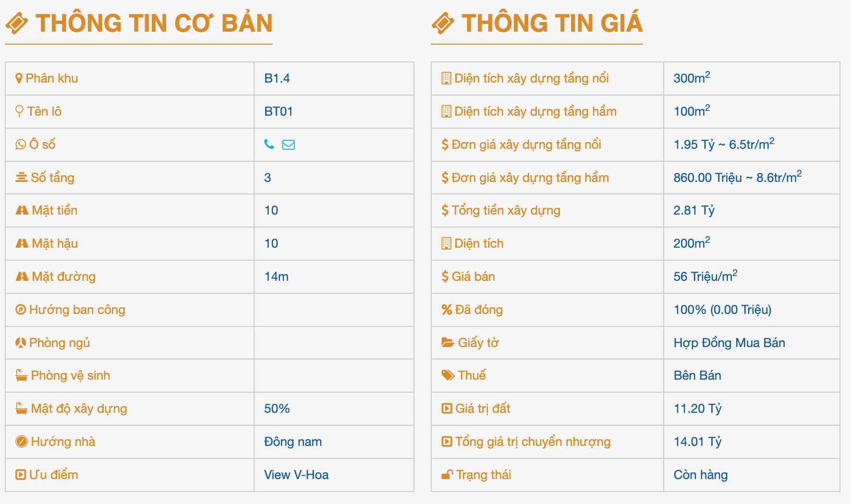The image size is (851, 504).
Task: Click the bathtub icon beside Phòng vệ sinh
Action: [x=22, y=375]
